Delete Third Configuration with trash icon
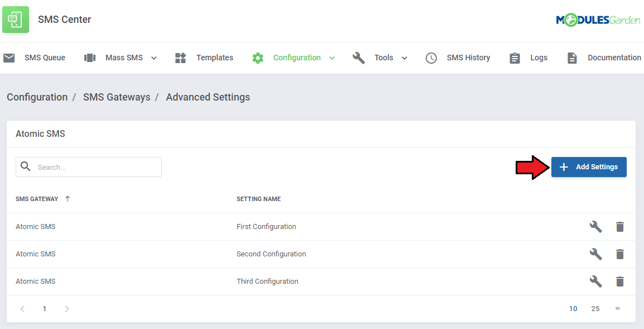Screen dimensions: 644x329 tap(620, 282)
